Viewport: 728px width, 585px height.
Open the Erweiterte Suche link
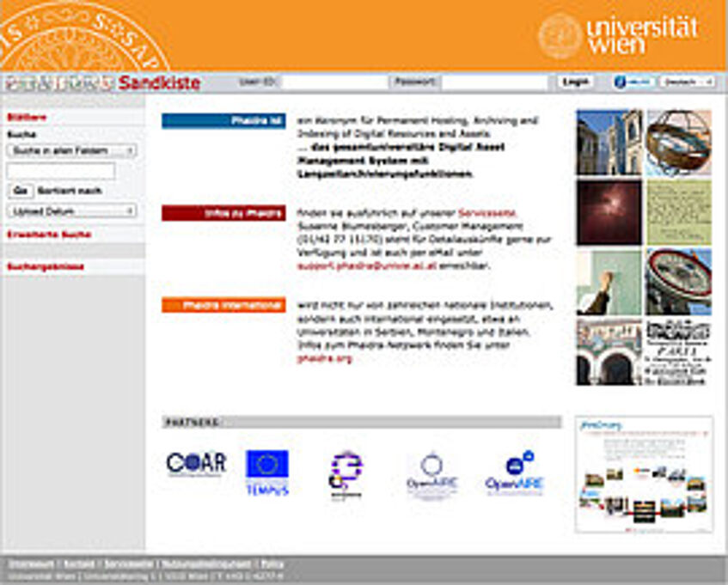[x=49, y=235]
